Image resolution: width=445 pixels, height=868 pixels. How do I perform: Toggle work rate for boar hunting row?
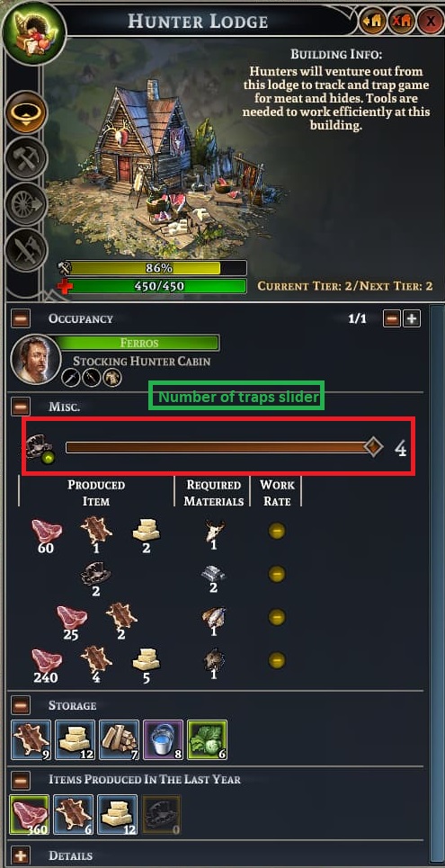(x=277, y=660)
